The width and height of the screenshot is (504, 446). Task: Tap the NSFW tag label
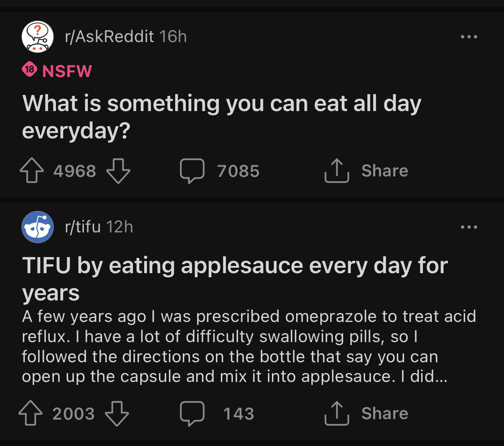pyautogui.click(x=67, y=71)
